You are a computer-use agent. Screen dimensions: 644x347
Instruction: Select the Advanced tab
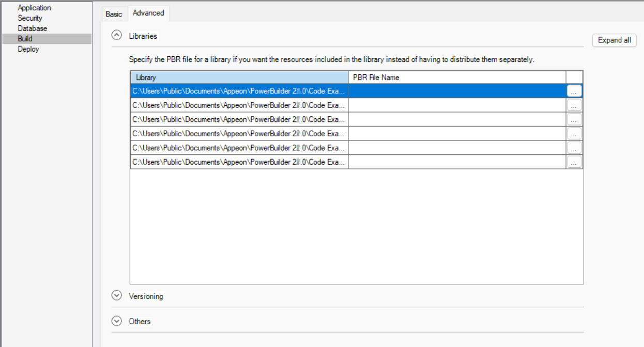tap(148, 13)
